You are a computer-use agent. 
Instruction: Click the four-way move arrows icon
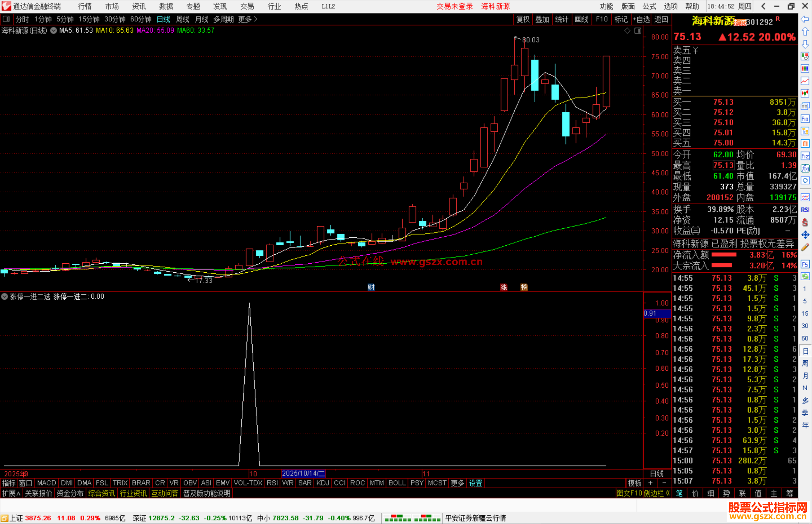(805, 235)
